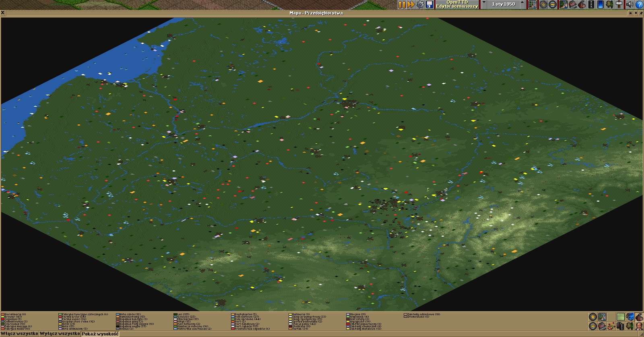Click the fast forward icon
The height and width of the screenshot is (337, 644).
tap(411, 4)
